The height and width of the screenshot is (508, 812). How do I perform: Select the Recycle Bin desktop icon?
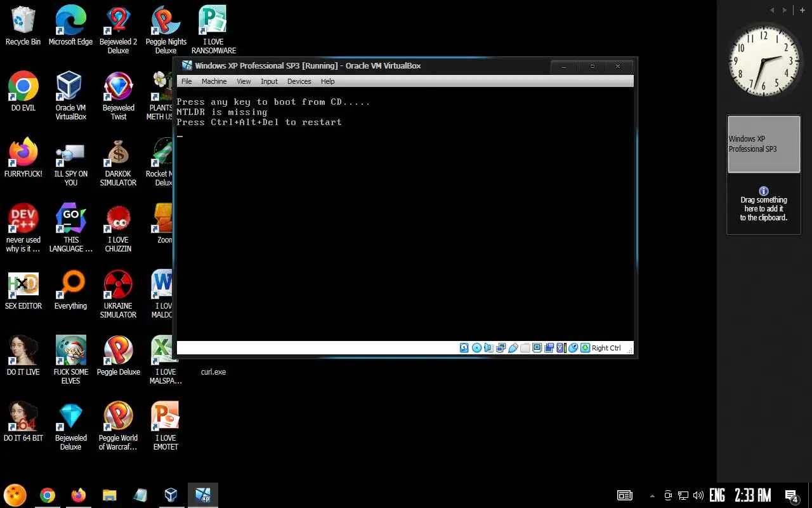click(23, 26)
